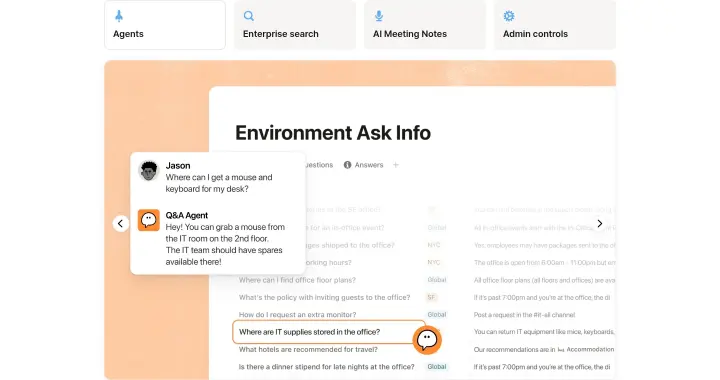Image resolution: width=720 pixels, height=380 pixels.
Task: Go to previous slide with left arrow
Action: click(x=120, y=224)
